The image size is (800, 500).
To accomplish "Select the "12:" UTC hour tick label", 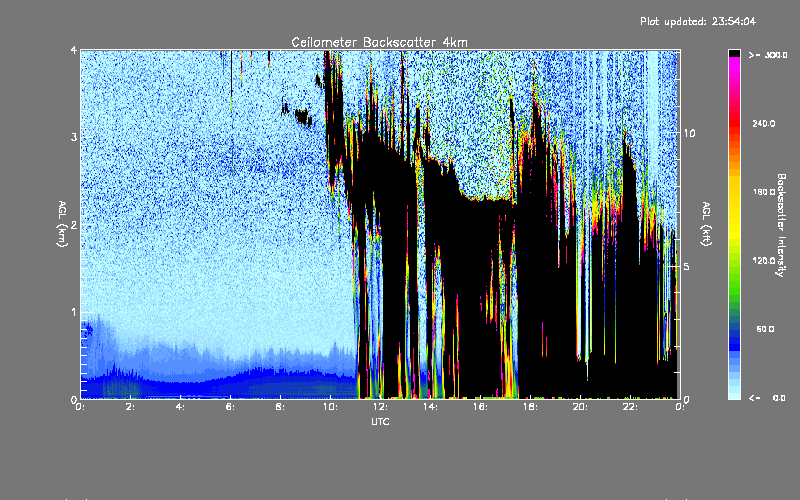I will pyautogui.click(x=380, y=407).
